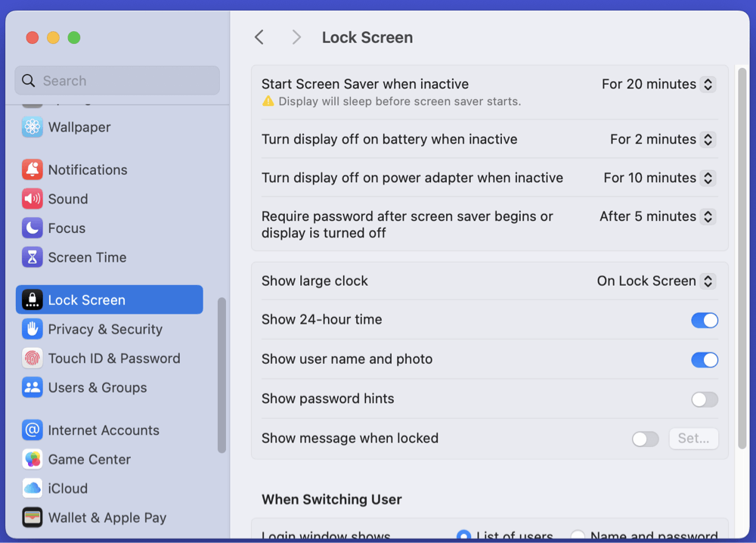Click the Set... button for locked message
756x543 pixels.
click(x=693, y=439)
